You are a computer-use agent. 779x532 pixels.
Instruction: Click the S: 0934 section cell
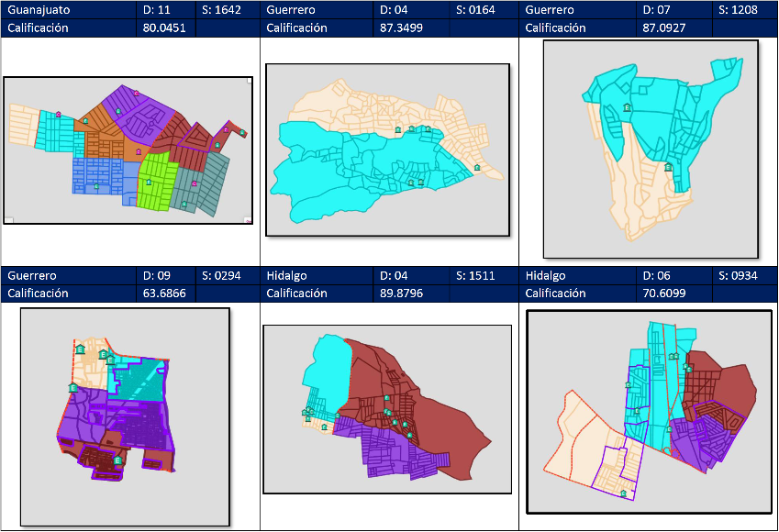(x=743, y=276)
